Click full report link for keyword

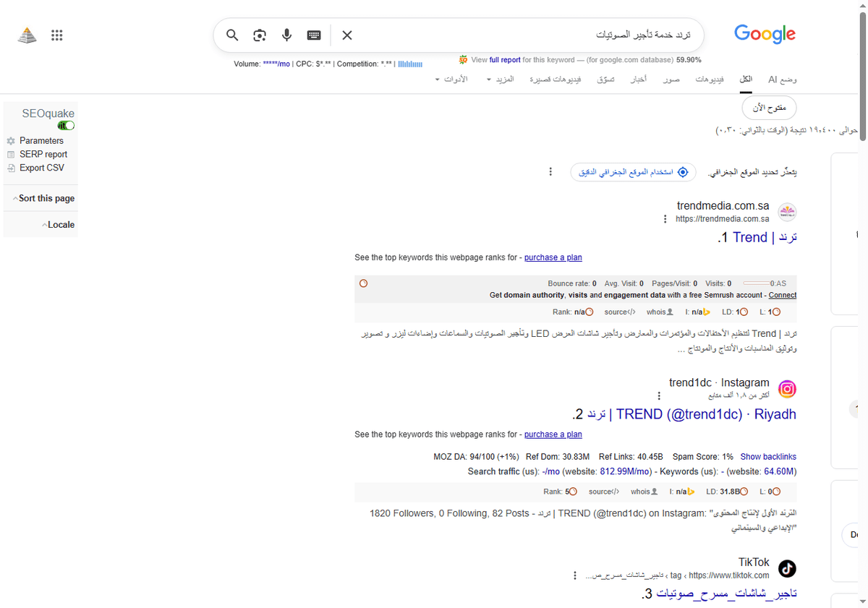(505, 60)
